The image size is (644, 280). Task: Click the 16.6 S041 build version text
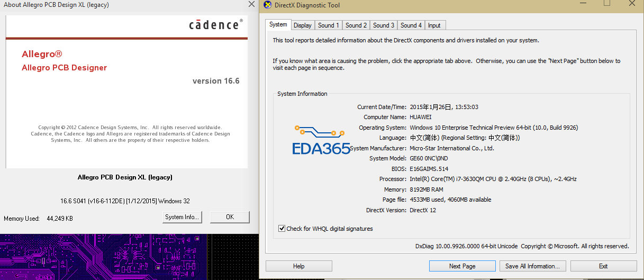tap(125, 201)
